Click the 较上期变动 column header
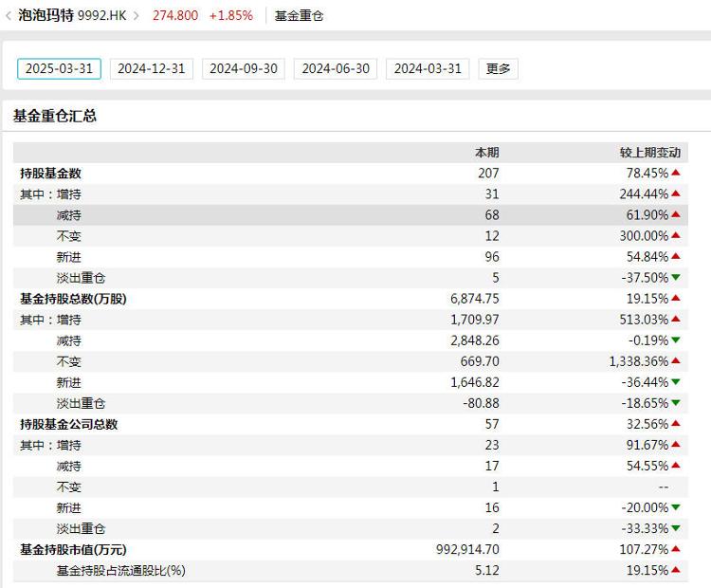The height and width of the screenshot is (588, 711). pos(650,153)
